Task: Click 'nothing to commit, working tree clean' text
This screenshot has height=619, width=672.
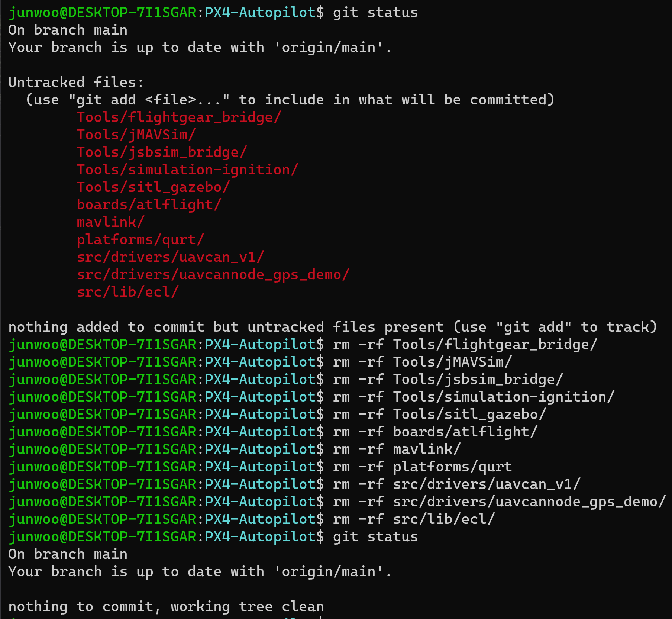Action: (166, 607)
